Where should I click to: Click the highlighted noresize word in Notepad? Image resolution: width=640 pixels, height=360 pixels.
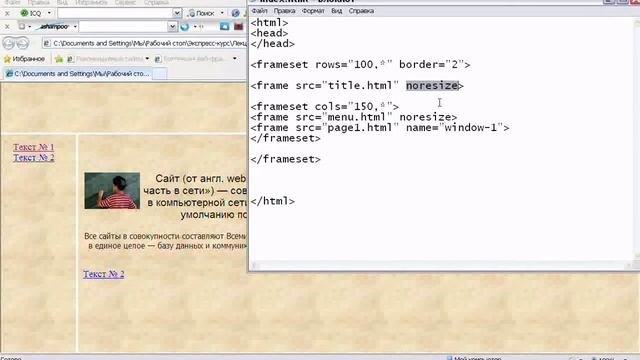[432, 86]
